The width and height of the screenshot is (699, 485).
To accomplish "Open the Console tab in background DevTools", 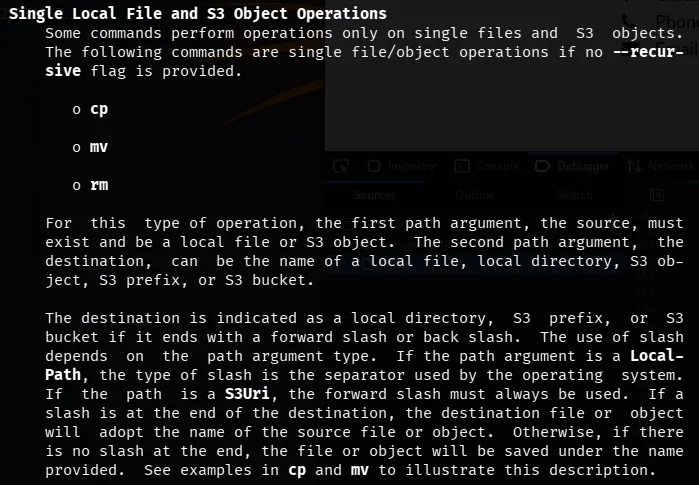I will (487, 167).
